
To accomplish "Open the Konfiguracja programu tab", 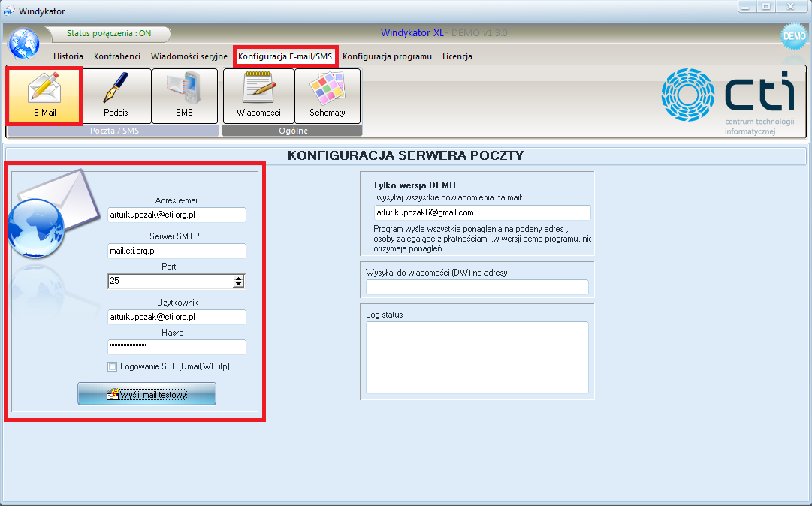I will pos(387,56).
